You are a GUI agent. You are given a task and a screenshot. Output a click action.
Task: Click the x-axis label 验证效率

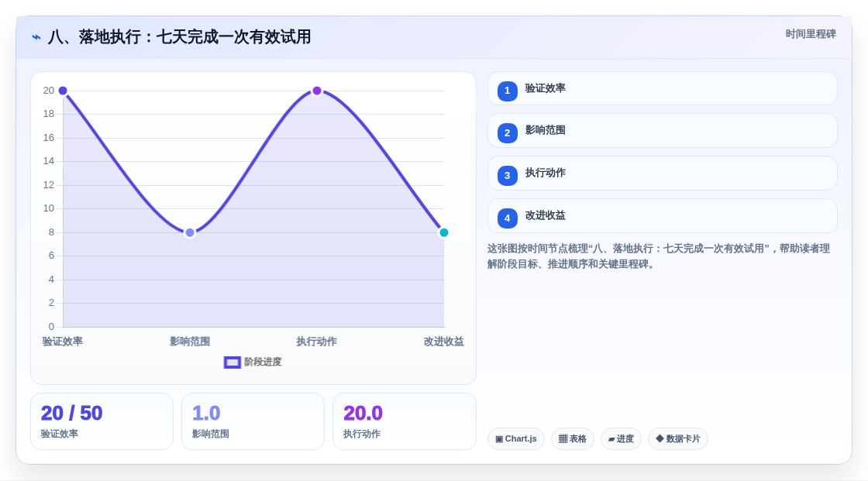[x=63, y=342]
